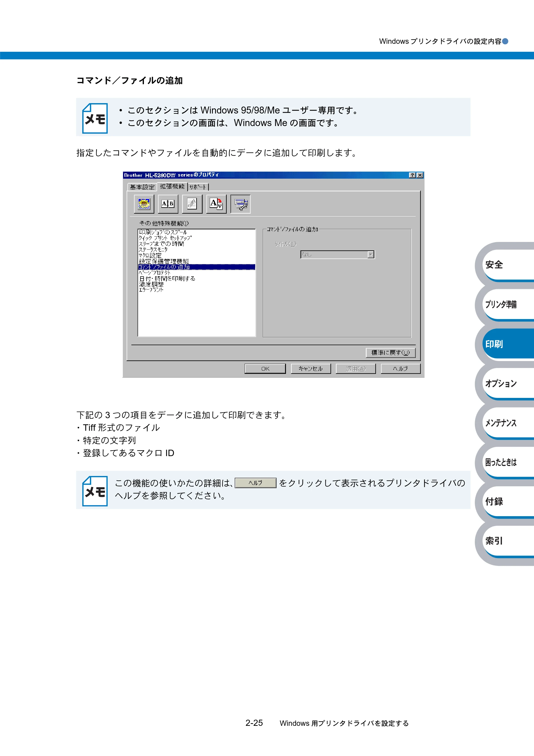534x756 pixels.
Task: Select ステータスモニタ list item
Action: [197, 250]
